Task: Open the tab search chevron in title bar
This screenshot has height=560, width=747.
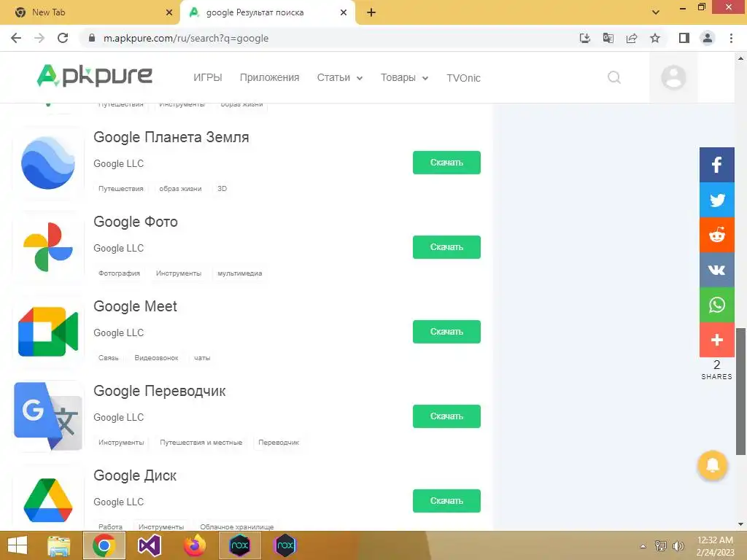Action: (656, 12)
